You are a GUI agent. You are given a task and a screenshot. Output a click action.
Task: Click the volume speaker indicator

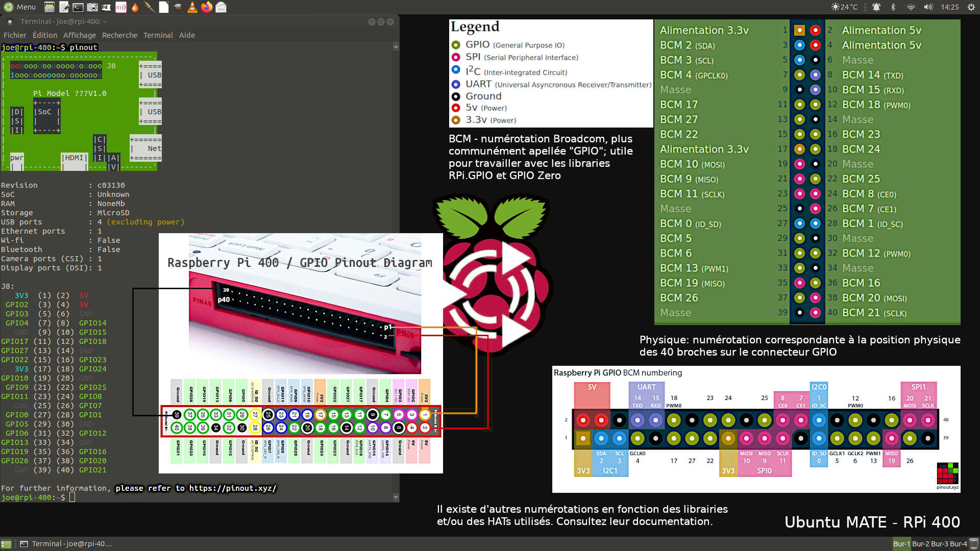[x=928, y=7]
